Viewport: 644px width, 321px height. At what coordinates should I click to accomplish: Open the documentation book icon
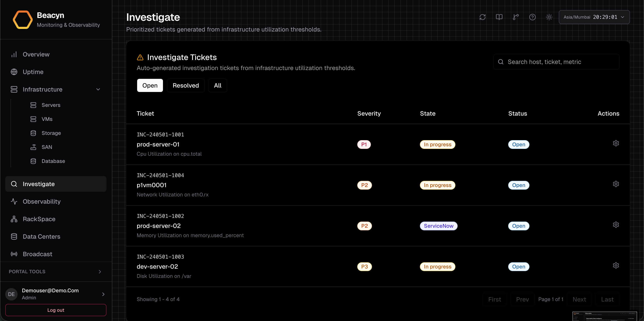499,17
